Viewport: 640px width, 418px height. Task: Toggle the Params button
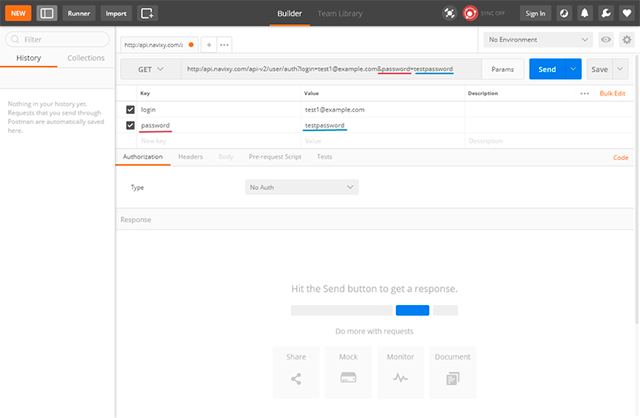(x=502, y=69)
